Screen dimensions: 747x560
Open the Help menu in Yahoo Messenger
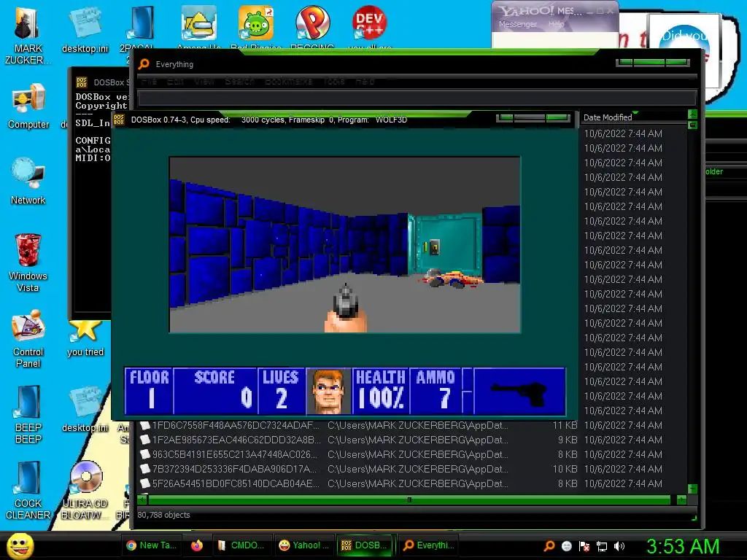556,24
